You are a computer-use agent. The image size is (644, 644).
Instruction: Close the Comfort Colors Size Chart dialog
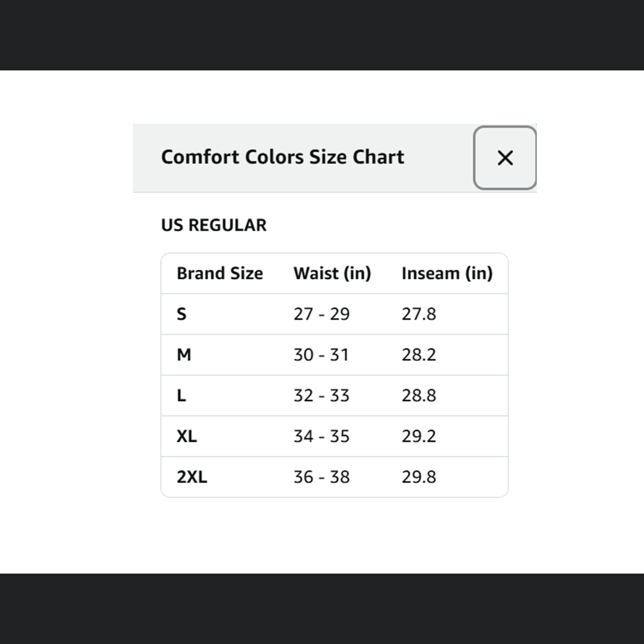tap(505, 157)
